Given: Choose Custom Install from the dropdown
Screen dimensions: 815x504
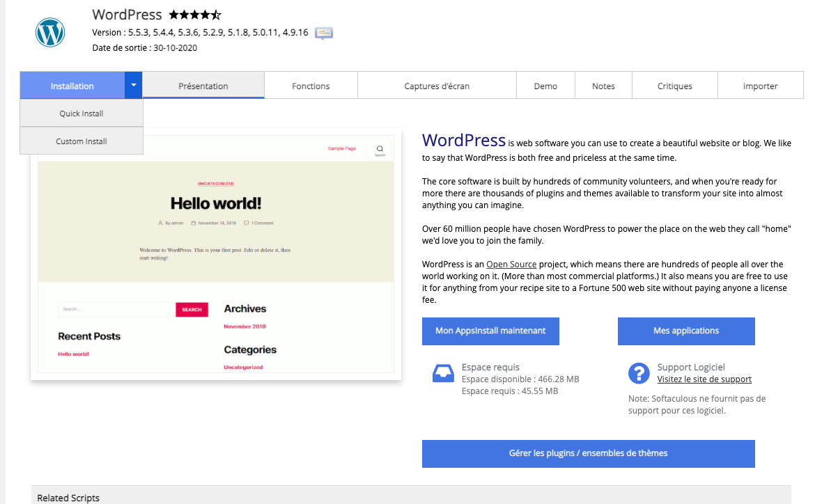Looking at the screenshot, I should pyautogui.click(x=81, y=141).
